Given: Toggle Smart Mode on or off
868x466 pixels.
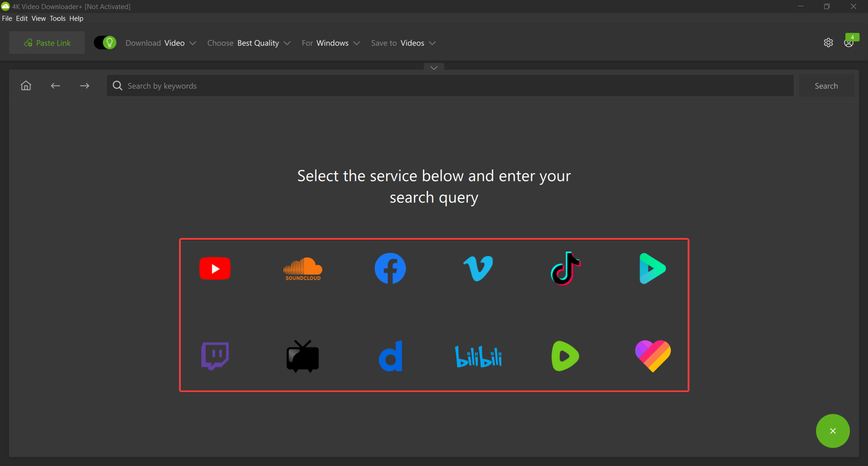Looking at the screenshot, I should (104, 42).
